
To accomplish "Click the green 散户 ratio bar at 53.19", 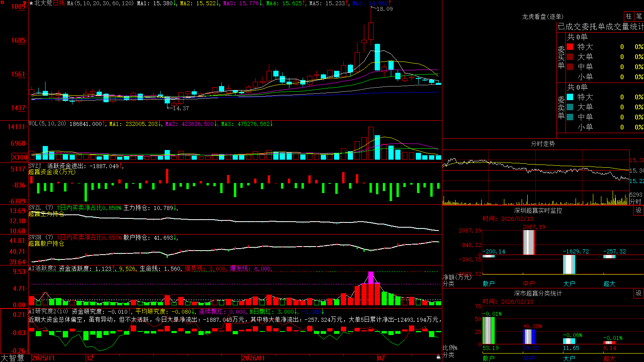I will pyautogui.click(x=489, y=331).
